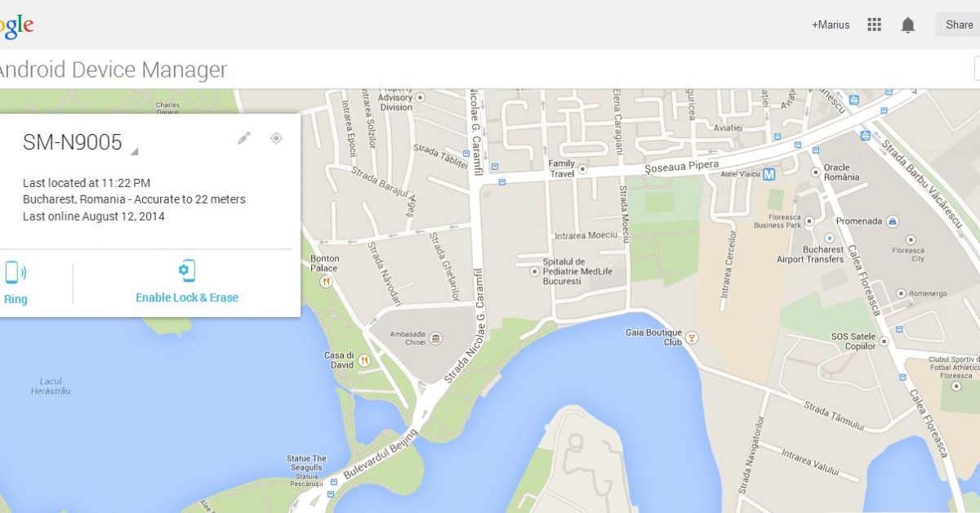Click the "Accurate to 22 meters" location line
Screen dimensions: 980x513
coord(134,199)
